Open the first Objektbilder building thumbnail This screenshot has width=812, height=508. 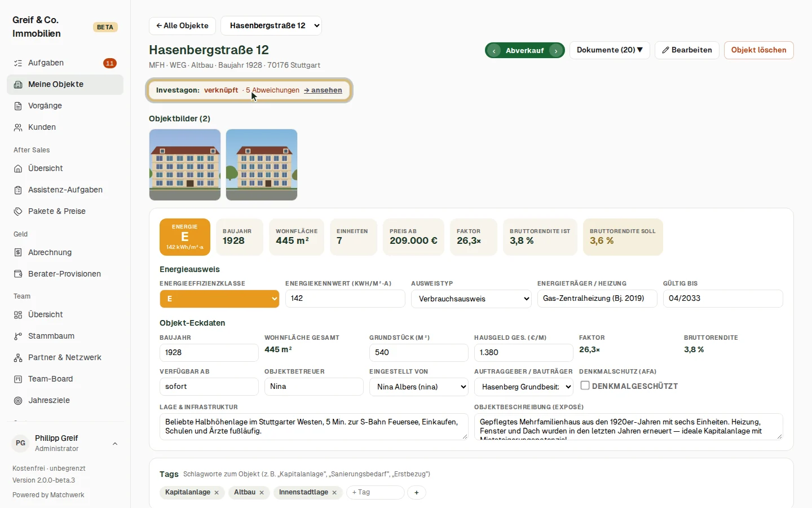pyautogui.click(x=185, y=165)
